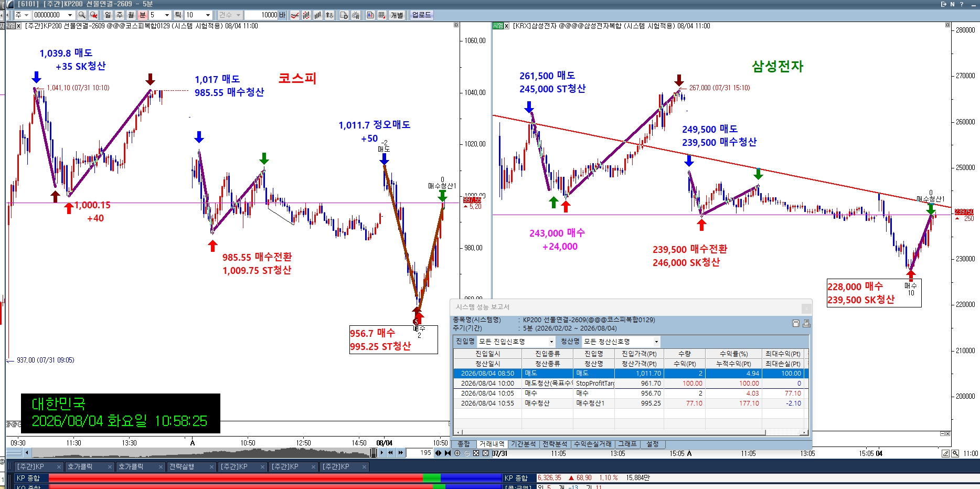Click the candlestick icon in the chart toolbar
This screenshot has height=489, width=980.
[370, 15]
